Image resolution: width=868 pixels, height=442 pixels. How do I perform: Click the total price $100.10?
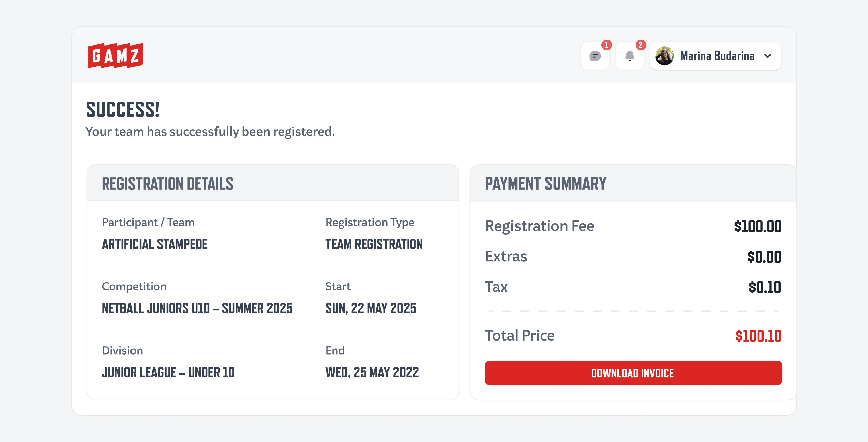pos(758,336)
